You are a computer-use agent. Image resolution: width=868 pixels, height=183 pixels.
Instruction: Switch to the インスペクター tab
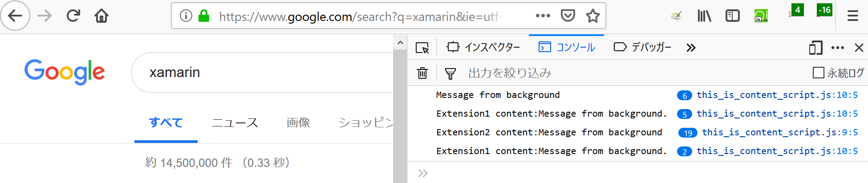(x=483, y=47)
